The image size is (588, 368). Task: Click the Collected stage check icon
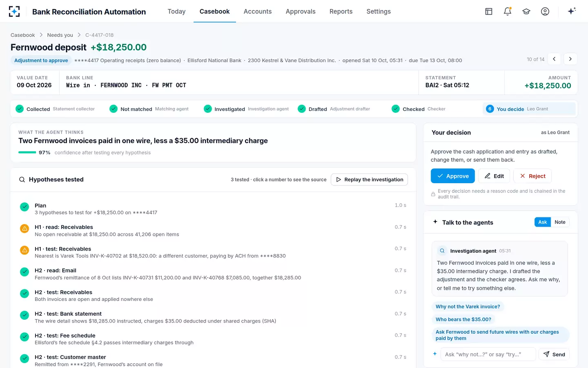coord(20,109)
